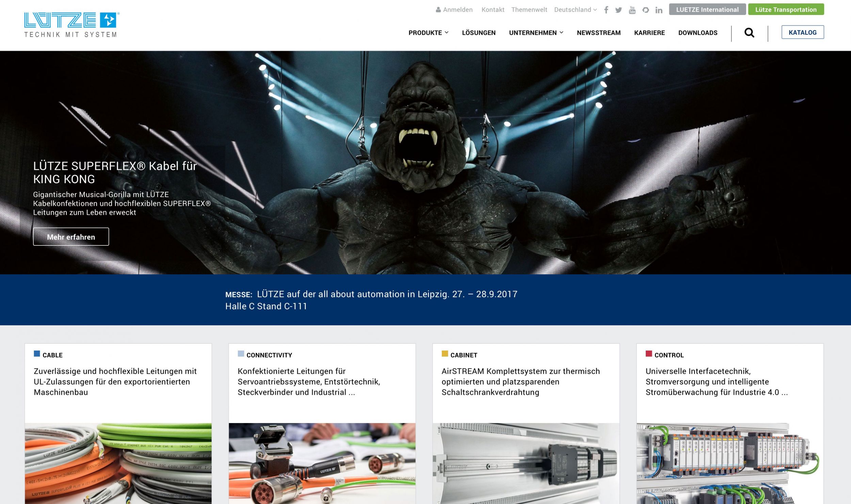Image resolution: width=851 pixels, height=504 pixels.
Task: Click the King Kong gorilla hero image
Action: coord(425,163)
